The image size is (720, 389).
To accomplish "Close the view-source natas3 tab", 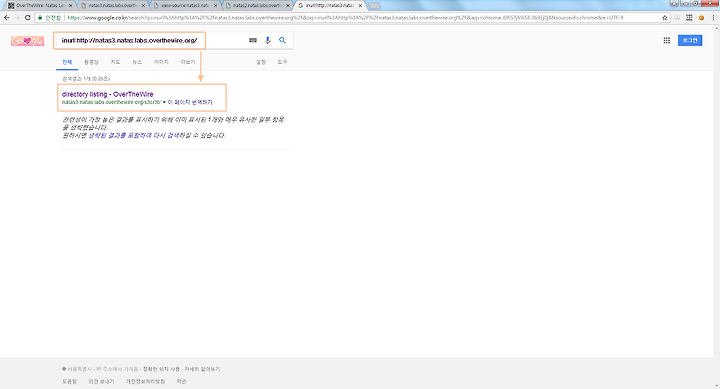I will pos(215,6).
